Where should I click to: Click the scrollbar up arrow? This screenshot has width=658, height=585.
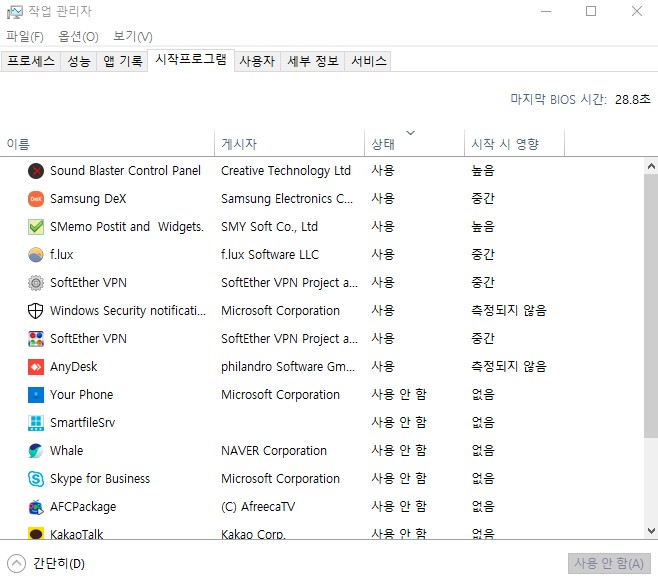point(651,167)
